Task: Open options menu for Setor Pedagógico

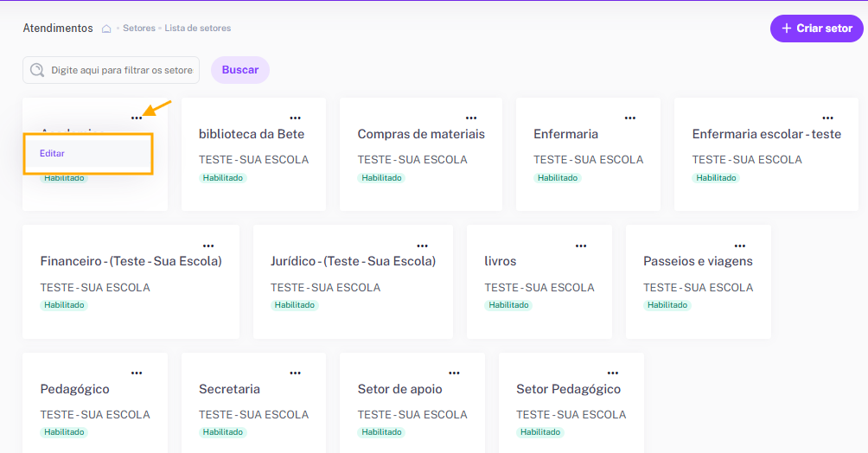Action: (613, 373)
